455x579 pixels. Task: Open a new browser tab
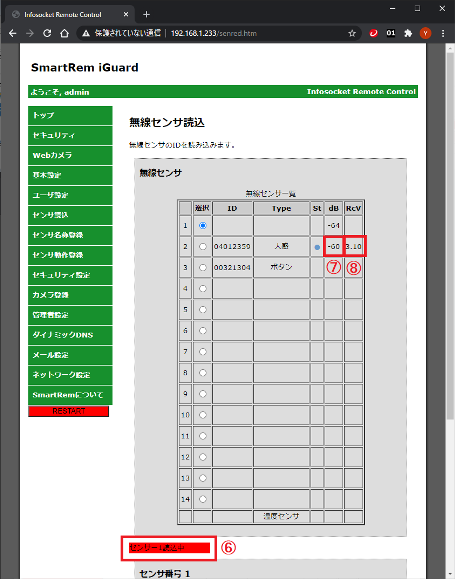coord(147,14)
